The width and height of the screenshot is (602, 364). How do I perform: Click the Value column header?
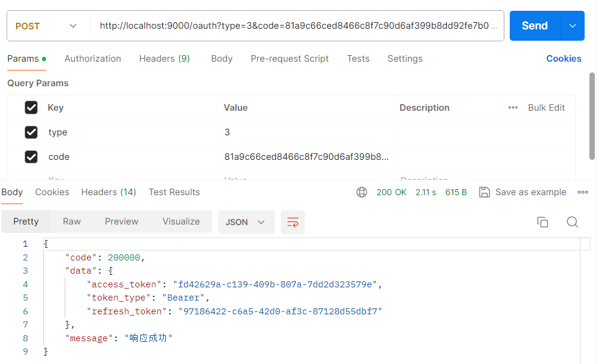[236, 108]
